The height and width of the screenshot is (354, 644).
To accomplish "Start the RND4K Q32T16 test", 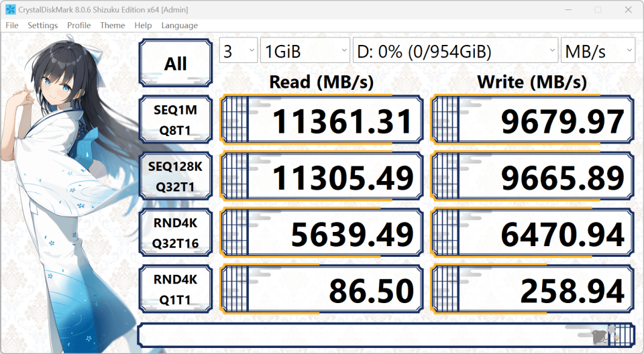I will click(x=175, y=233).
